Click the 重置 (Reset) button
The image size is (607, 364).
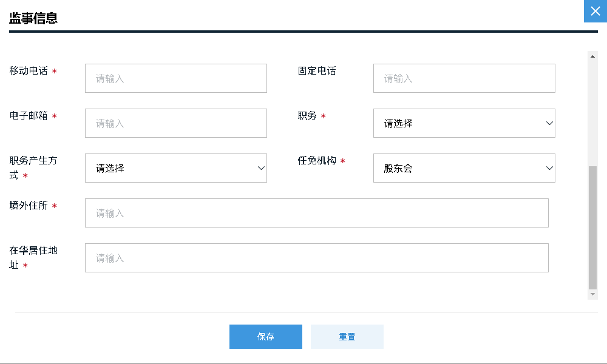coord(347,337)
